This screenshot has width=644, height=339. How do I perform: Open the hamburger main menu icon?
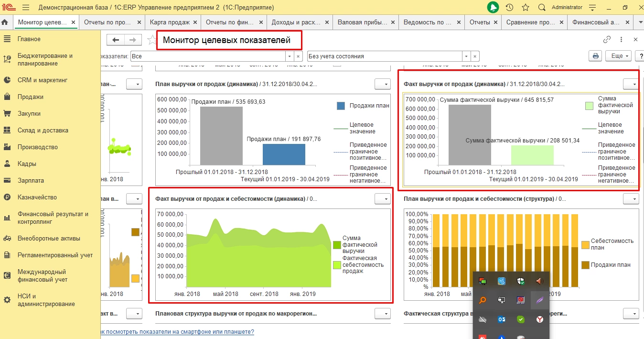click(x=26, y=8)
